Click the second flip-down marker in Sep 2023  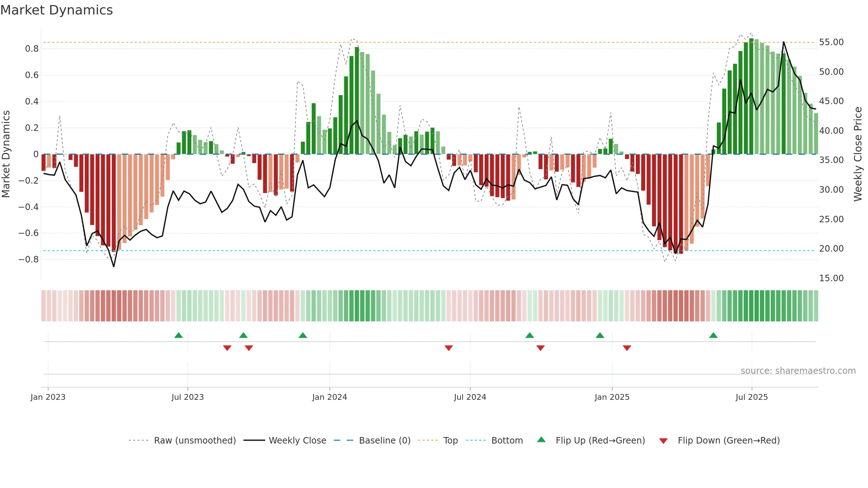tap(249, 348)
